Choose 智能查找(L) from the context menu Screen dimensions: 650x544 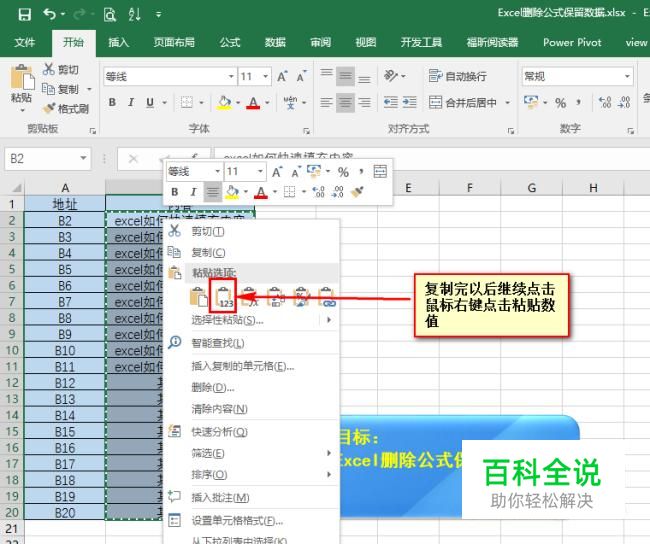click(x=252, y=343)
